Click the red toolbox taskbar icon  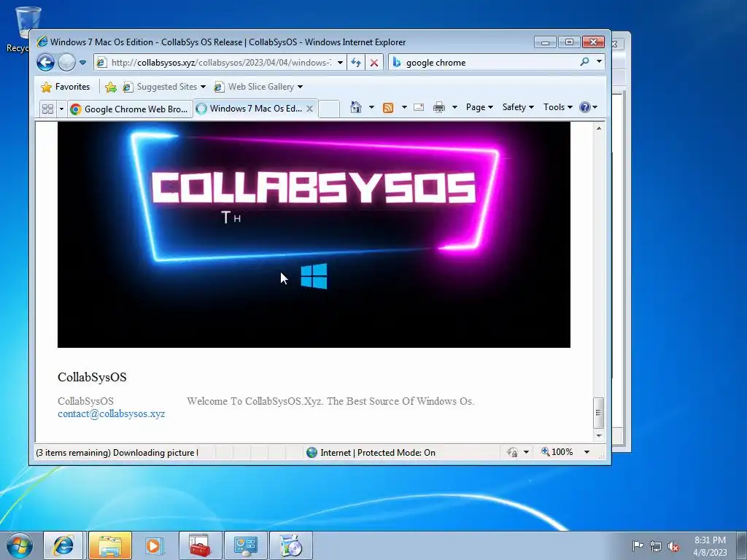200,545
